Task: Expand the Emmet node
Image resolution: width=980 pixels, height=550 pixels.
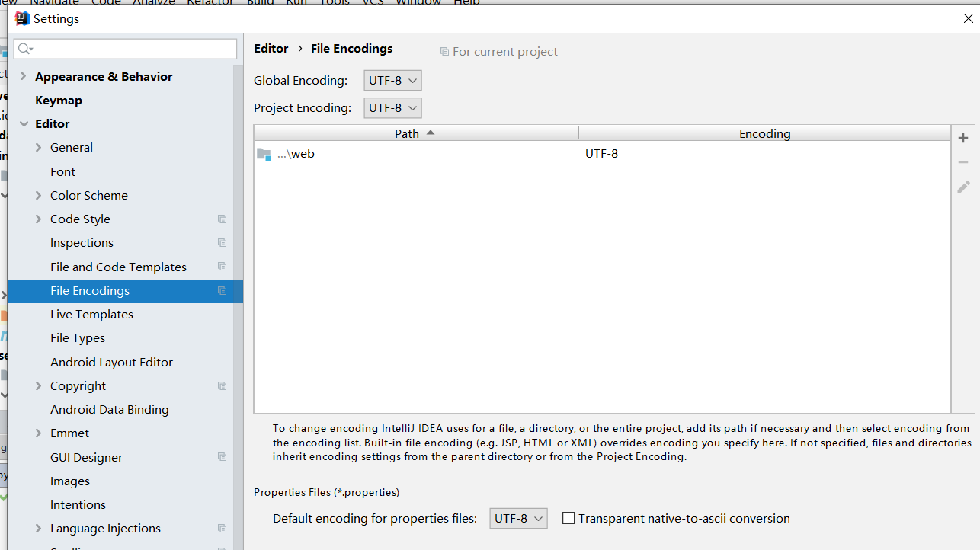Action: 38,433
